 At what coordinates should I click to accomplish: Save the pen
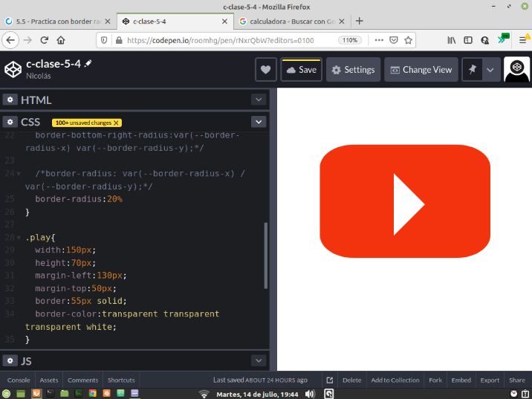point(301,70)
